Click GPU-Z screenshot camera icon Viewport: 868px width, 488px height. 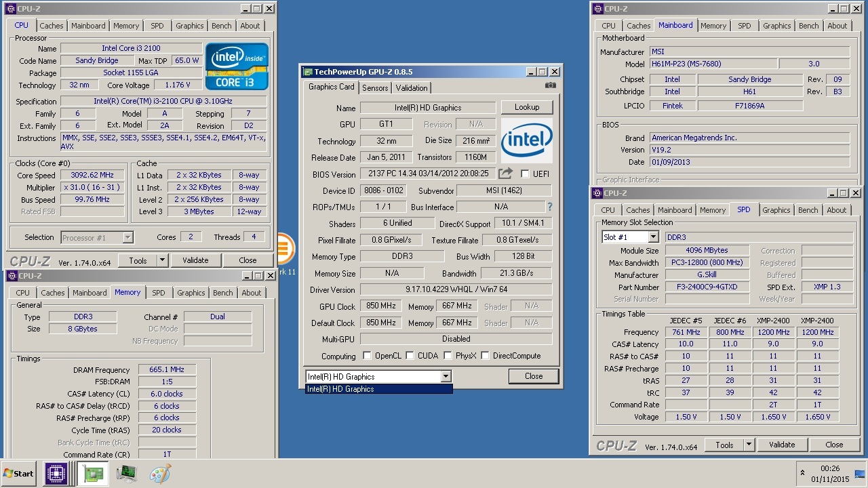point(550,85)
